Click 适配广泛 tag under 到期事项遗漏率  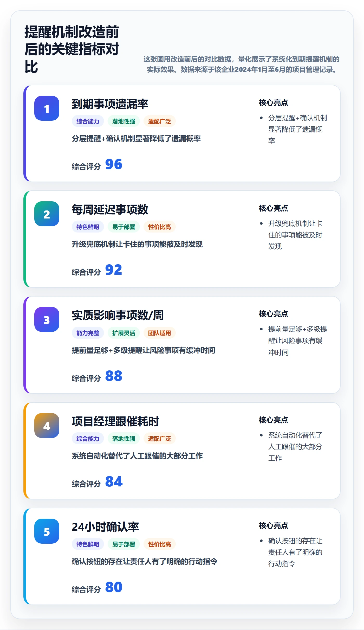(x=160, y=121)
